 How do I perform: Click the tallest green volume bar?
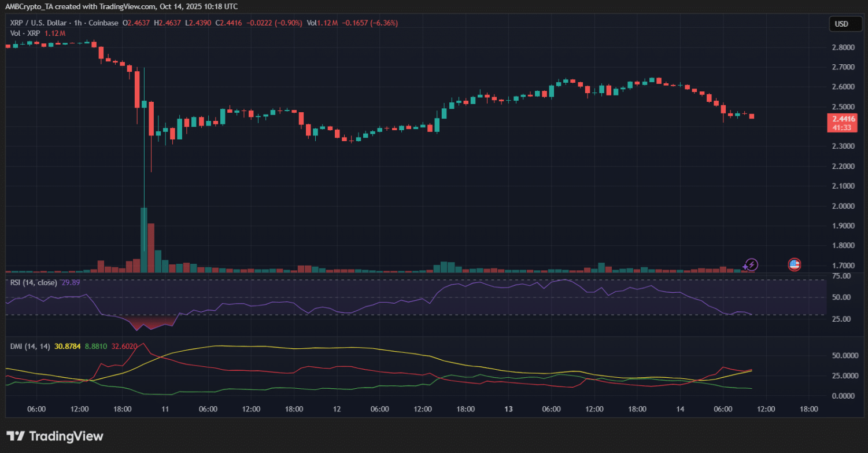click(143, 240)
